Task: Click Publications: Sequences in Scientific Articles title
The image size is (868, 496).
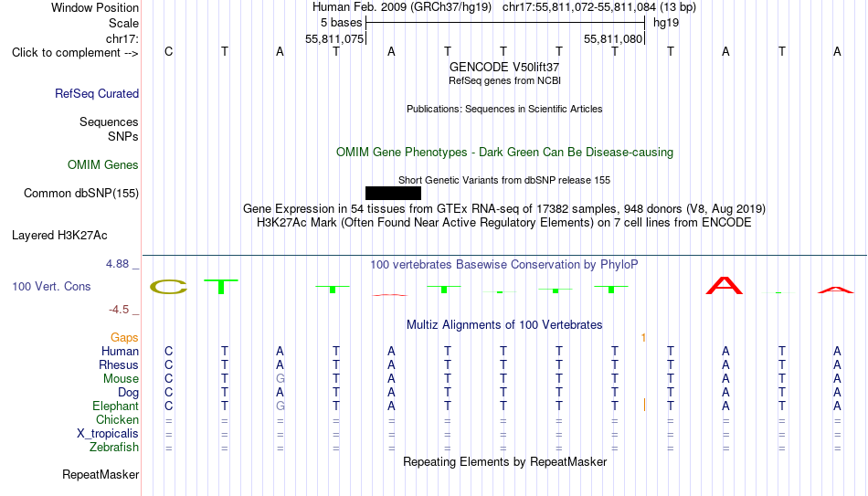Action: point(504,109)
